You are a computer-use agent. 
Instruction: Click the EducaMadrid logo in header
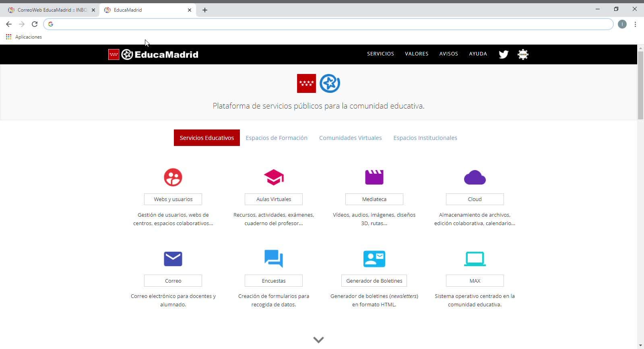tap(153, 54)
